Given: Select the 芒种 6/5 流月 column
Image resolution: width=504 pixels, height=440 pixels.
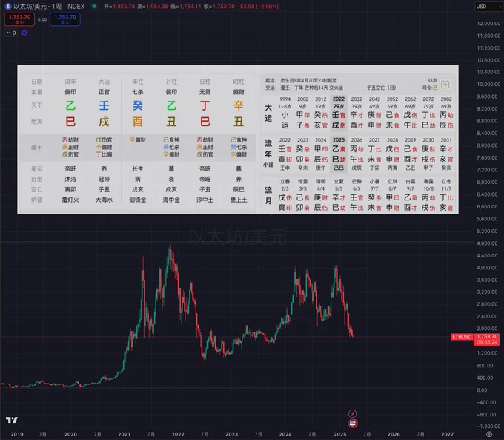Looking at the screenshot, I should (357, 194).
